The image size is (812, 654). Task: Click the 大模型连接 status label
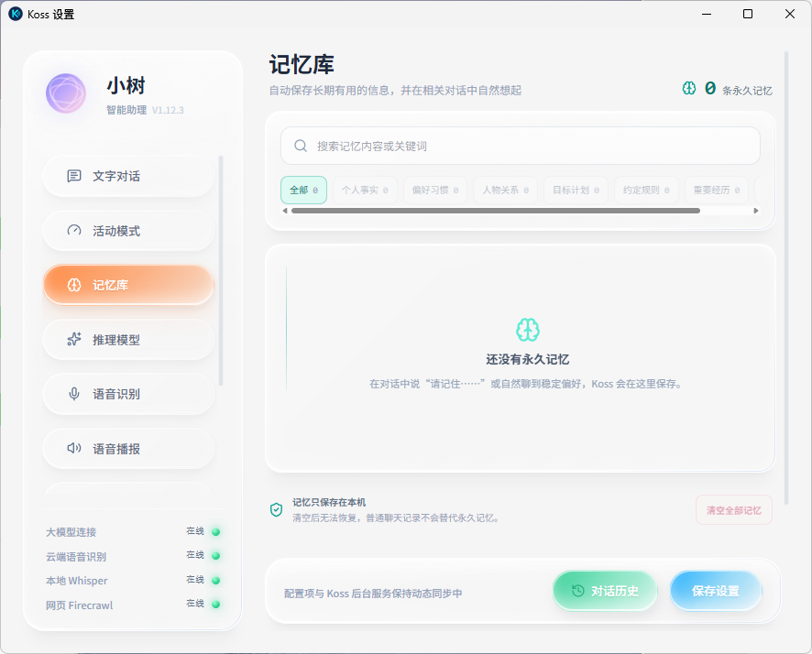coord(71,532)
